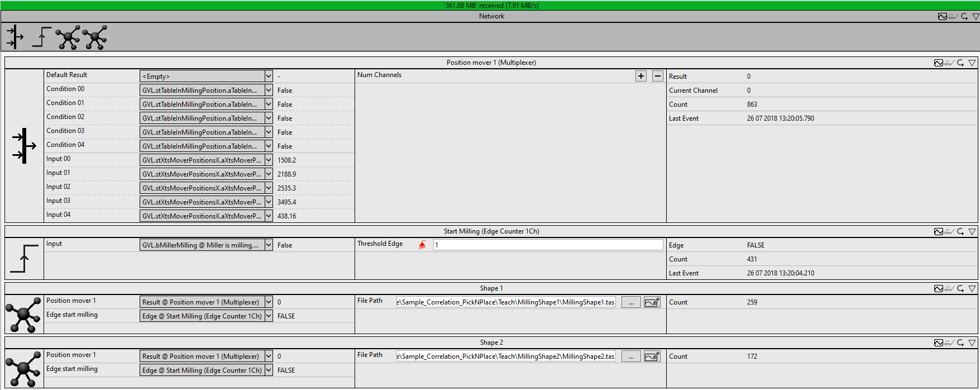Open Input 04 dropdown
980x390 pixels.
(x=206, y=216)
